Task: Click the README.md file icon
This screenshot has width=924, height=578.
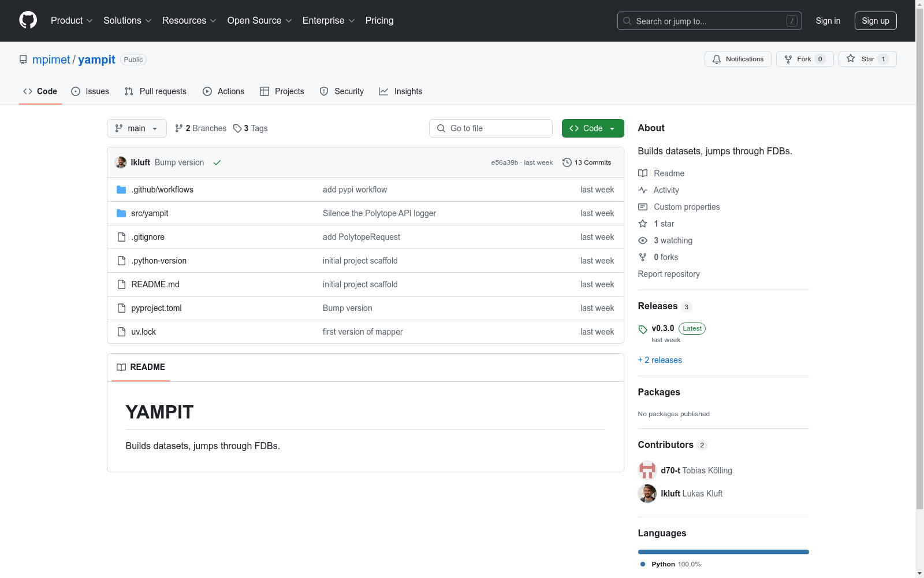Action: [121, 284]
